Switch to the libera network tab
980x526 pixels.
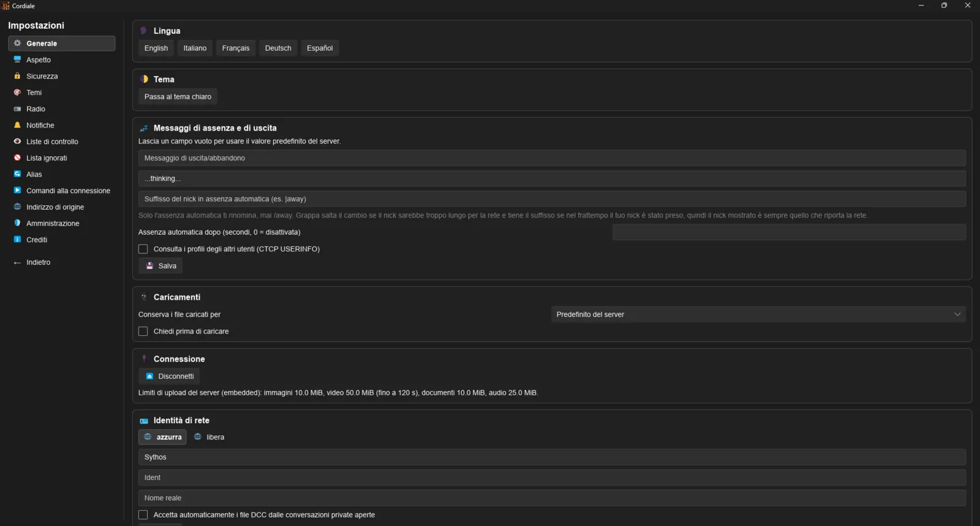209,437
